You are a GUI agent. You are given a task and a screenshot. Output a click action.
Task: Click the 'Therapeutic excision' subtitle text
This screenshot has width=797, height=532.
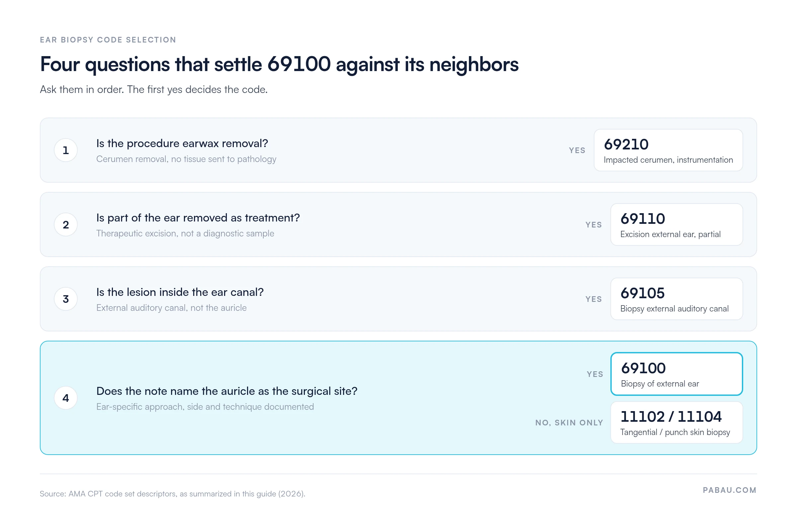pyautogui.click(x=185, y=233)
